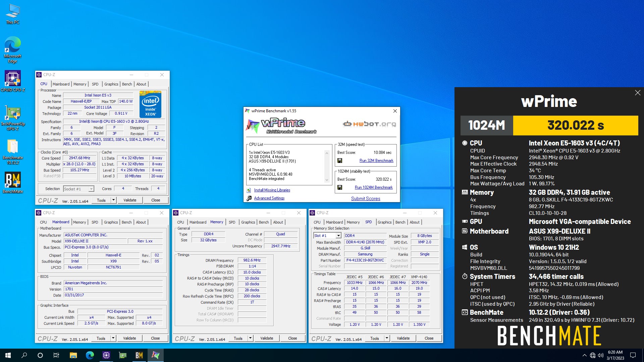Click scroll-down arrow in wPrime CPU list
This screenshot has height=362, width=644.
click(x=327, y=180)
